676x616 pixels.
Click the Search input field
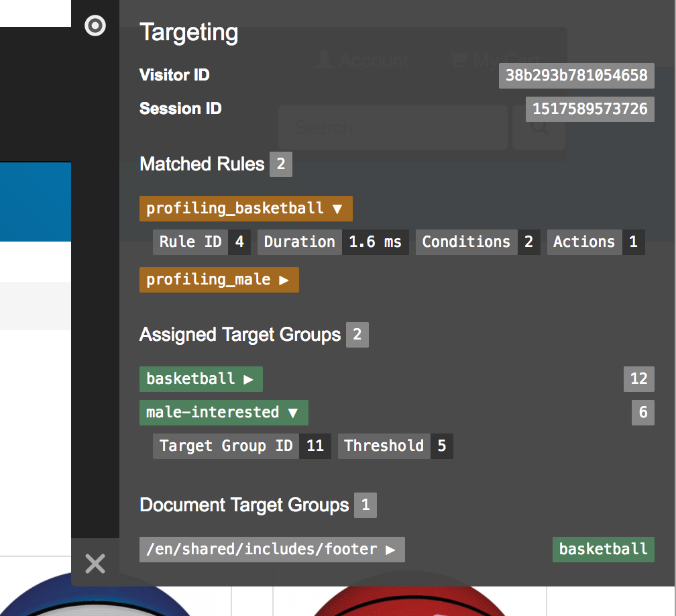[392, 127]
